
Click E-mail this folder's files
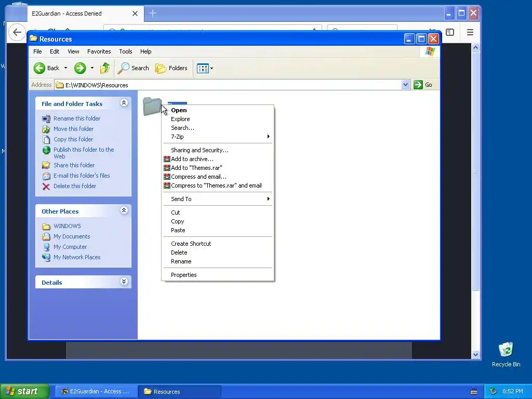point(82,176)
